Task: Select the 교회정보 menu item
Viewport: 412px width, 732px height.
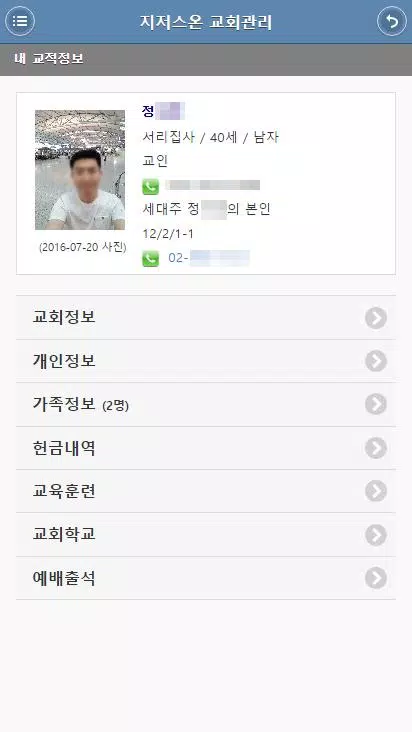Action: pos(206,317)
